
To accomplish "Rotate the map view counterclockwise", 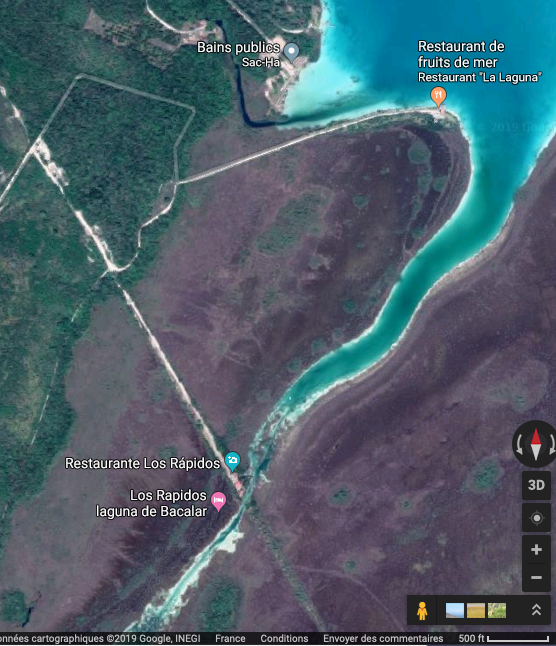I will pos(520,444).
